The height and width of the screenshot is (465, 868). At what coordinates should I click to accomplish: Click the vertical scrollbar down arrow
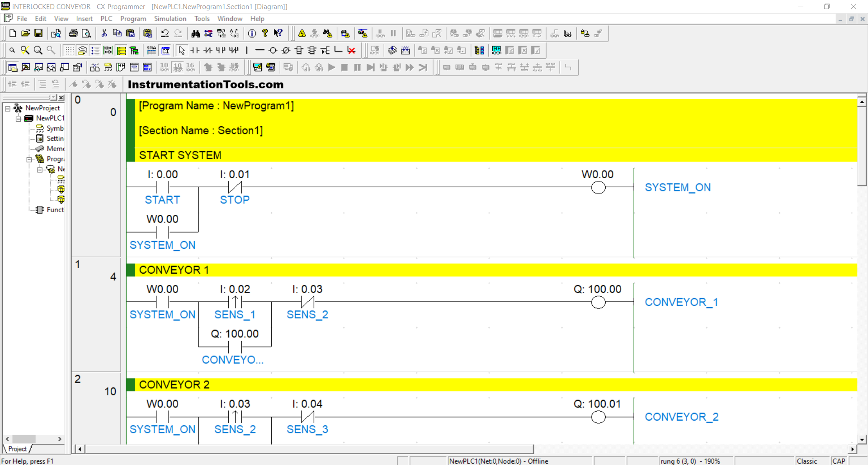(x=862, y=439)
